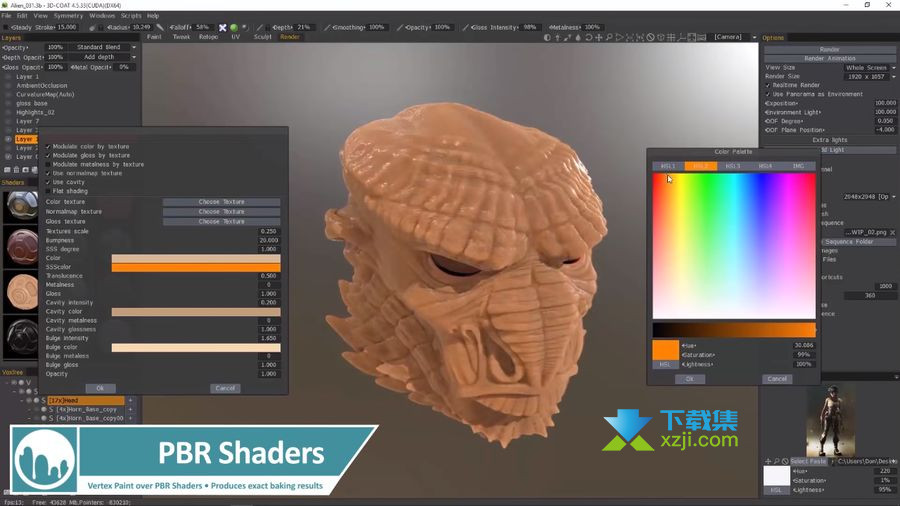This screenshot has height=506, width=900.
Task: Open the File menu
Action: [x=6, y=16]
